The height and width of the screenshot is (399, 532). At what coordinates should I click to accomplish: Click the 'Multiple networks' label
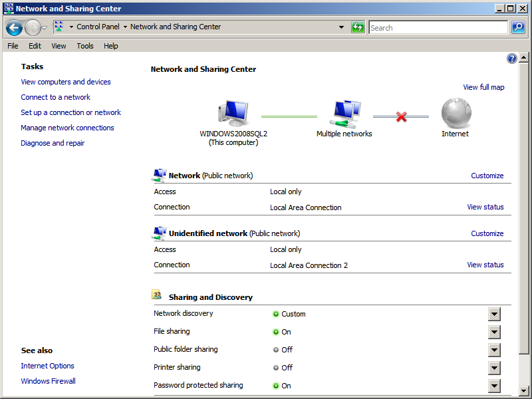(344, 134)
